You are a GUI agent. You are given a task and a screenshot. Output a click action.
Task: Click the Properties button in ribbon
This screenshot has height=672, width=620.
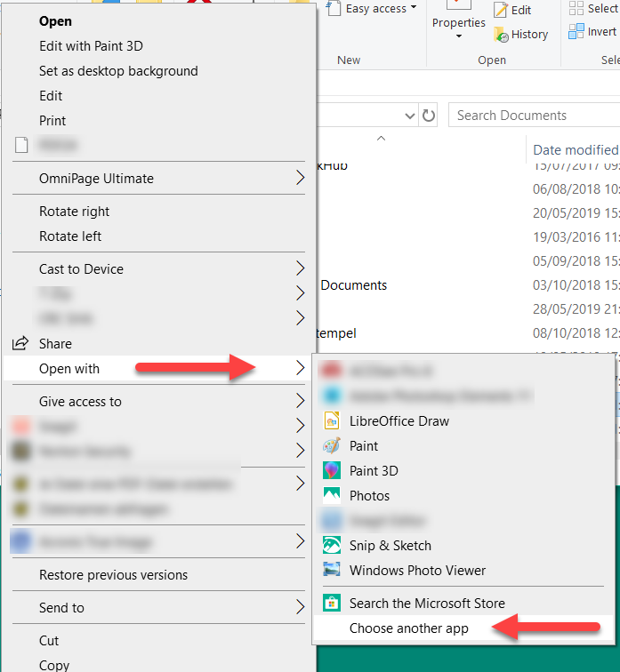[458, 22]
